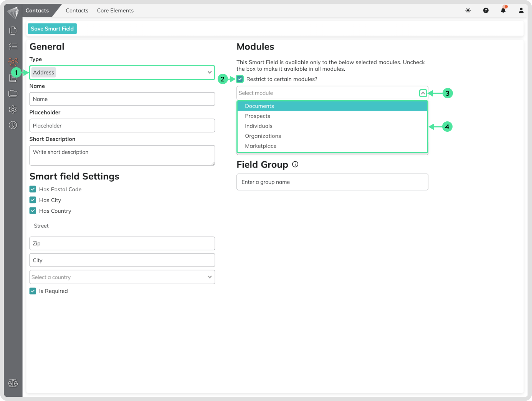The height and width of the screenshot is (401, 532).
Task: Switch to the Core Elements tab
Action: click(x=115, y=10)
